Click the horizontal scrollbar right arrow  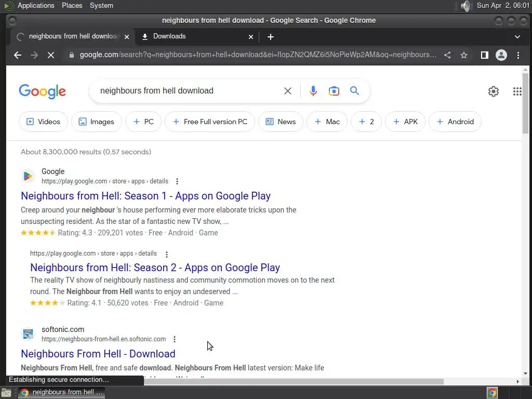click(518, 382)
